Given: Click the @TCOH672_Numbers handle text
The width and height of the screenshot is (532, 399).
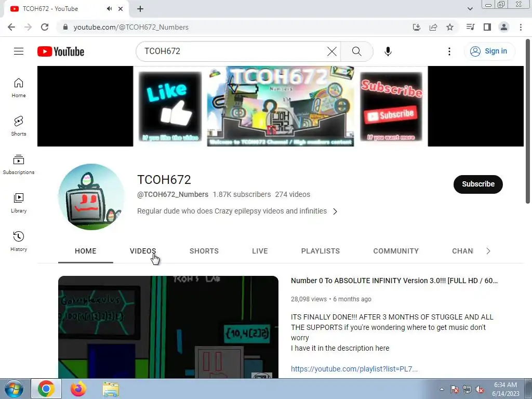Looking at the screenshot, I should tap(172, 194).
